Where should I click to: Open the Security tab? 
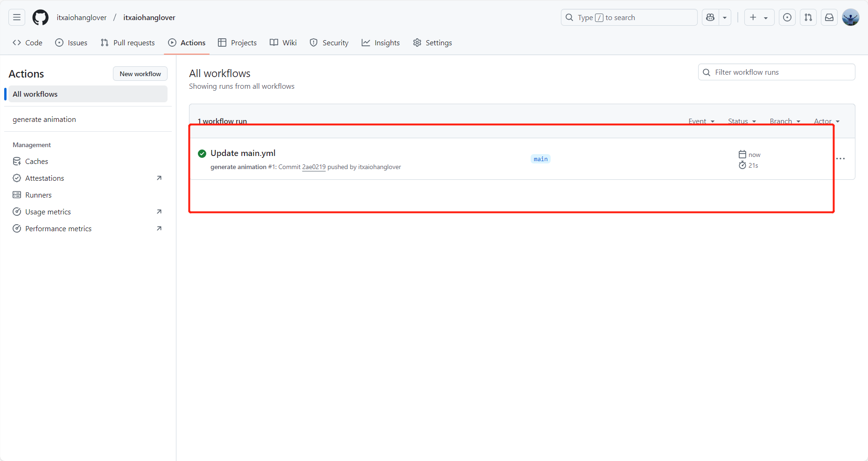point(329,43)
